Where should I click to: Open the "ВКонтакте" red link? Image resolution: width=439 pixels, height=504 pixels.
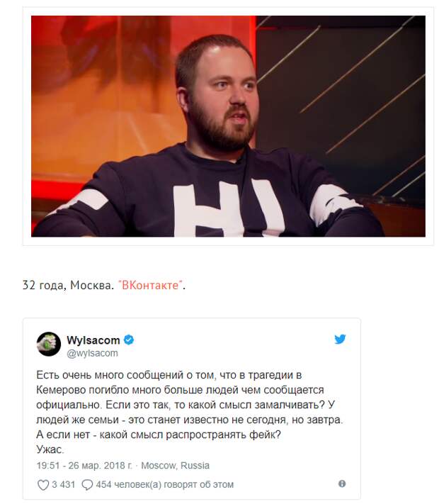(150, 285)
